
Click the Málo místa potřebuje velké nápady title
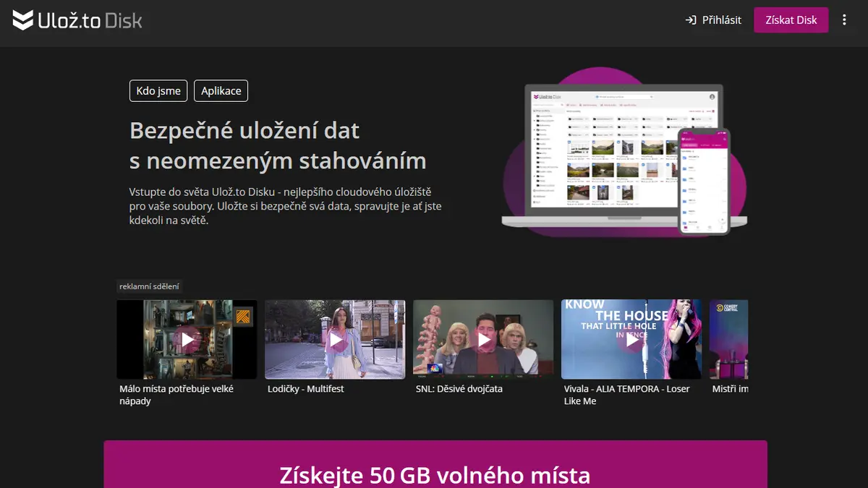(x=176, y=395)
